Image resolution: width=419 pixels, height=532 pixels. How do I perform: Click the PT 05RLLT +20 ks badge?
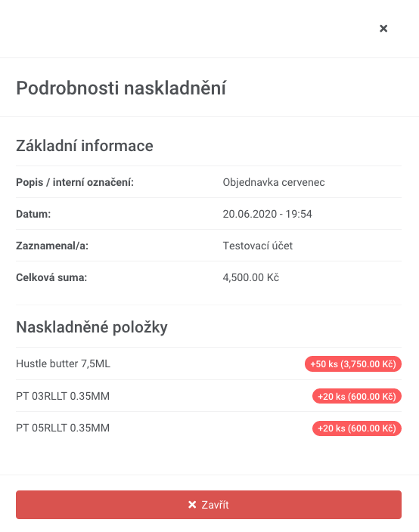pyautogui.click(x=357, y=428)
